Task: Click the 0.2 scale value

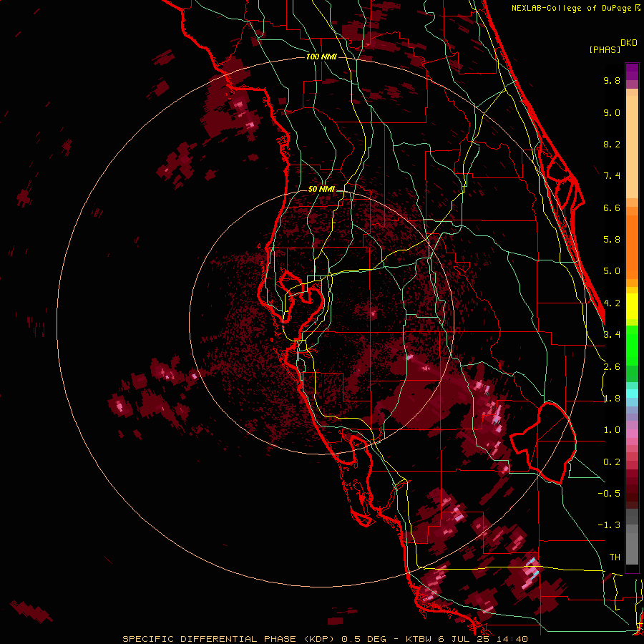Action: tap(612, 462)
